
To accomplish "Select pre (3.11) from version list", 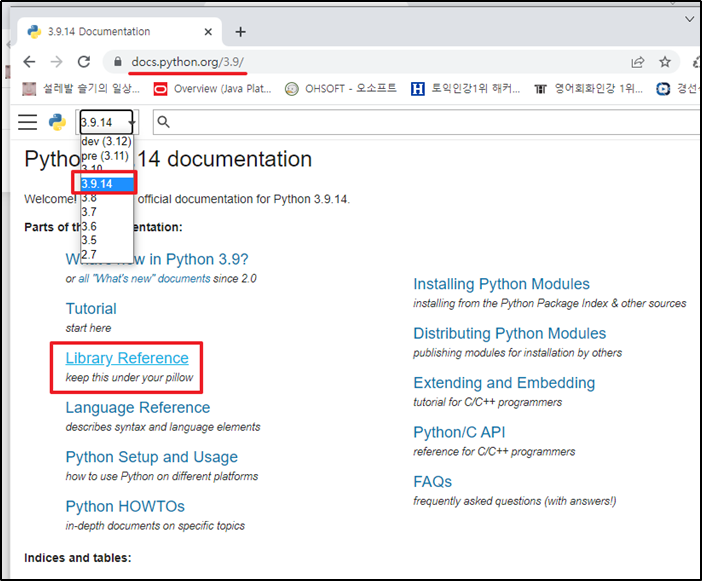I will pos(107,156).
